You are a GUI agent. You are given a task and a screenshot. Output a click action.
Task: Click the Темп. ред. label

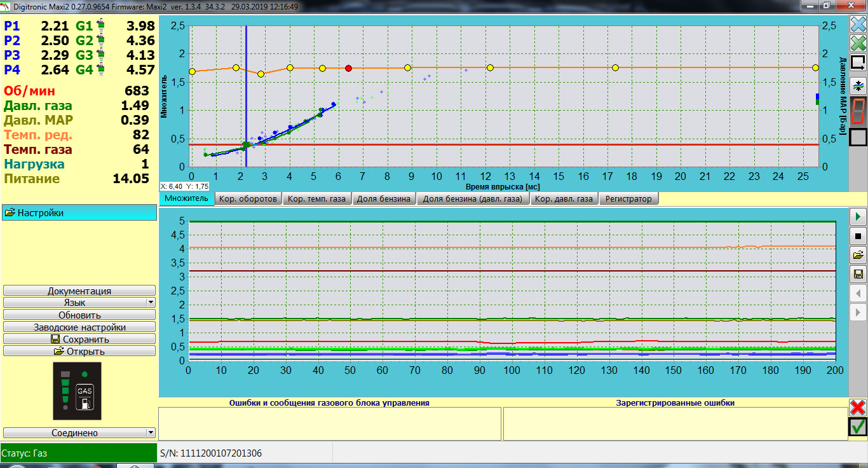(x=38, y=135)
